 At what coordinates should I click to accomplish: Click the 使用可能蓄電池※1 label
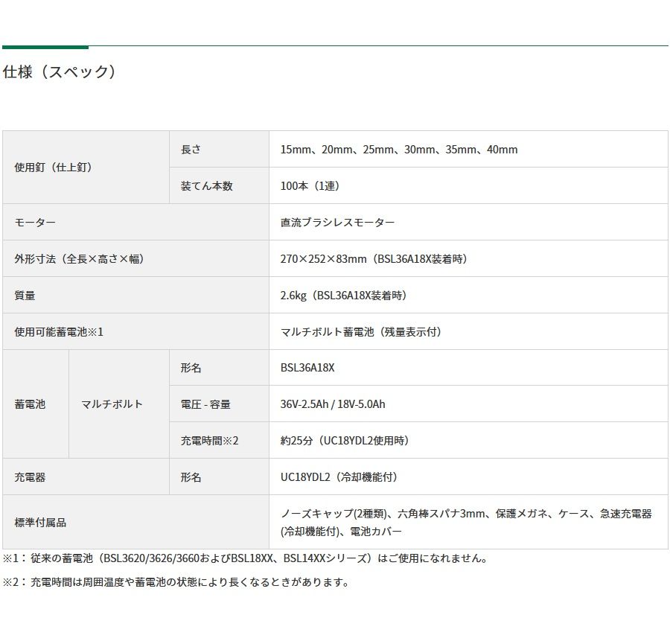coord(59,332)
